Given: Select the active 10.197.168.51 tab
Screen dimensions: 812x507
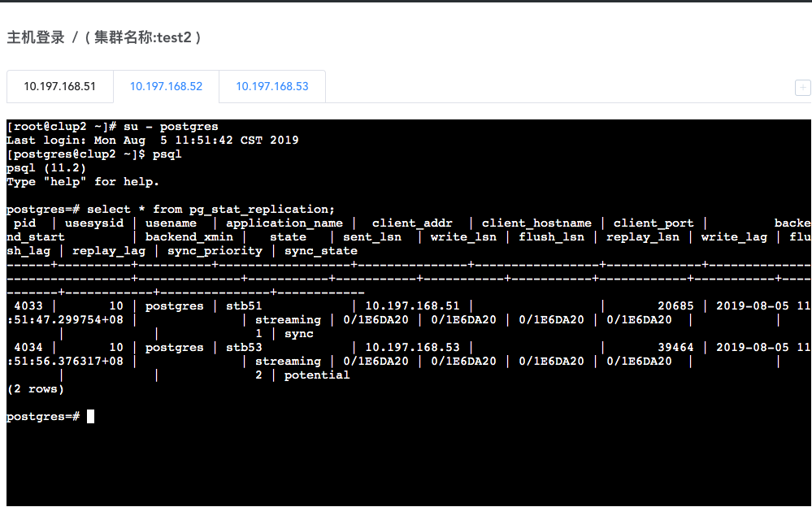Looking at the screenshot, I should 59,86.
